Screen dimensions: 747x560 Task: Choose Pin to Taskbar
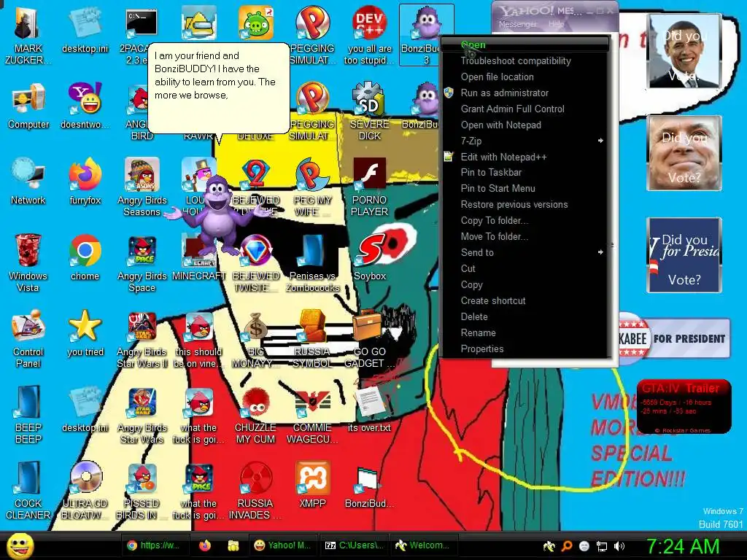(525, 172)
